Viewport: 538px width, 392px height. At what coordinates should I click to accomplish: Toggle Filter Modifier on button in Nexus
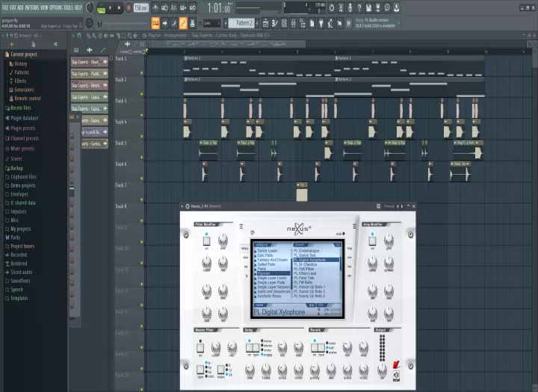206,240
